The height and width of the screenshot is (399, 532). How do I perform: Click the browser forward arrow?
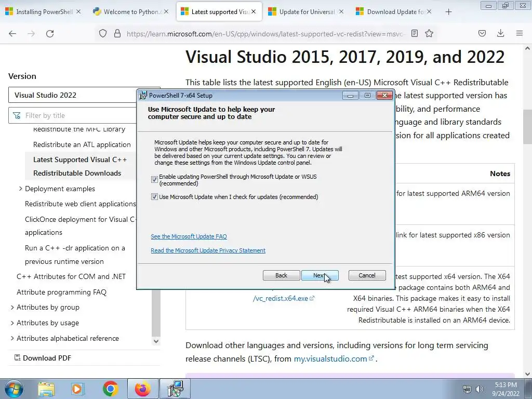click(x=31, y=33)
